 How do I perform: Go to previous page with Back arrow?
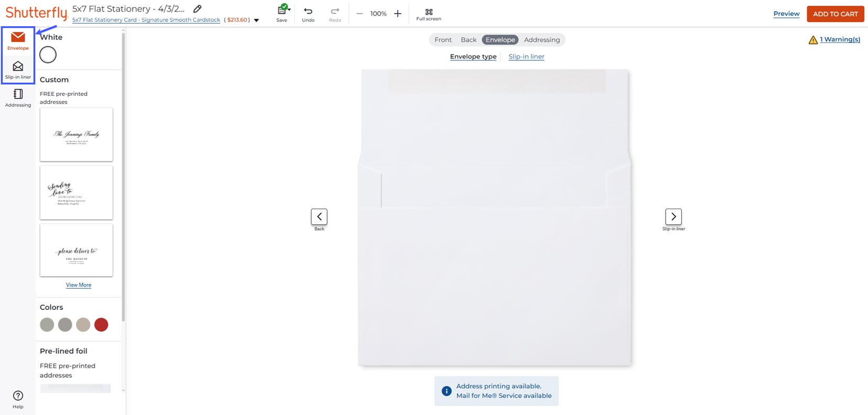(319, 216)
